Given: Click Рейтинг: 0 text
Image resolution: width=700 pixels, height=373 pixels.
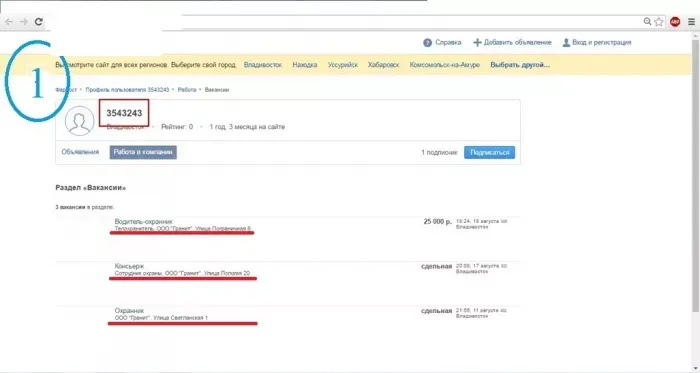Looking at the screenshot, I should [x=177, y=127].
